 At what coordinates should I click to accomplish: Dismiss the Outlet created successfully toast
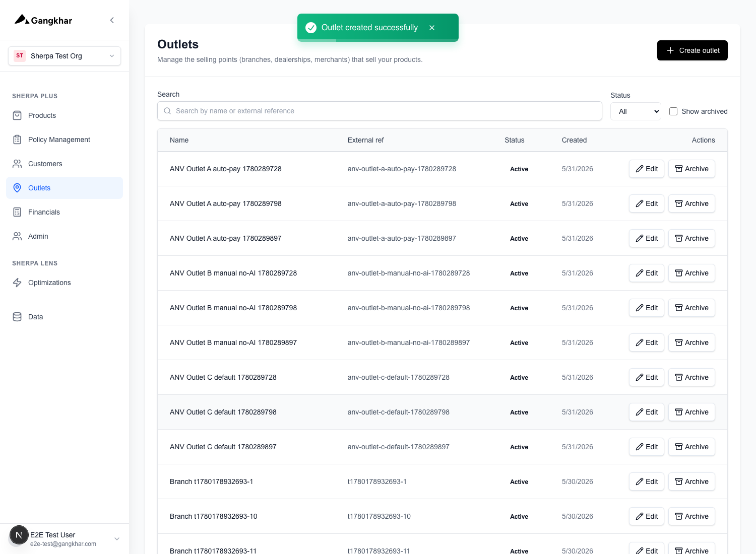coord(432,28)
